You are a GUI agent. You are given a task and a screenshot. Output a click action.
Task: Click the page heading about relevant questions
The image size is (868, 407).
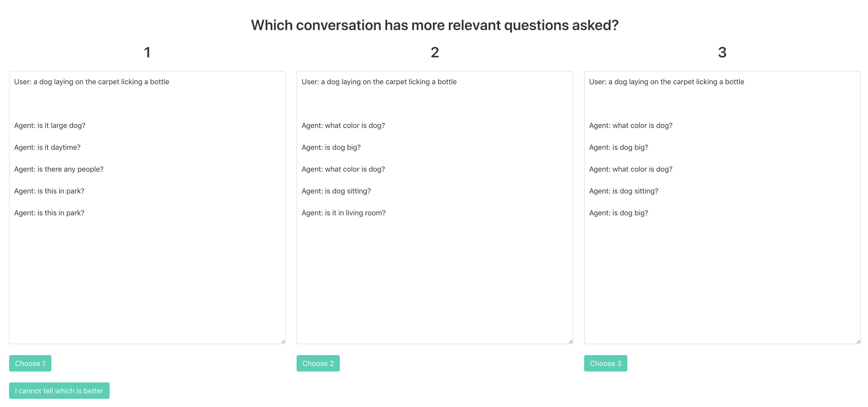pos(434,25)
